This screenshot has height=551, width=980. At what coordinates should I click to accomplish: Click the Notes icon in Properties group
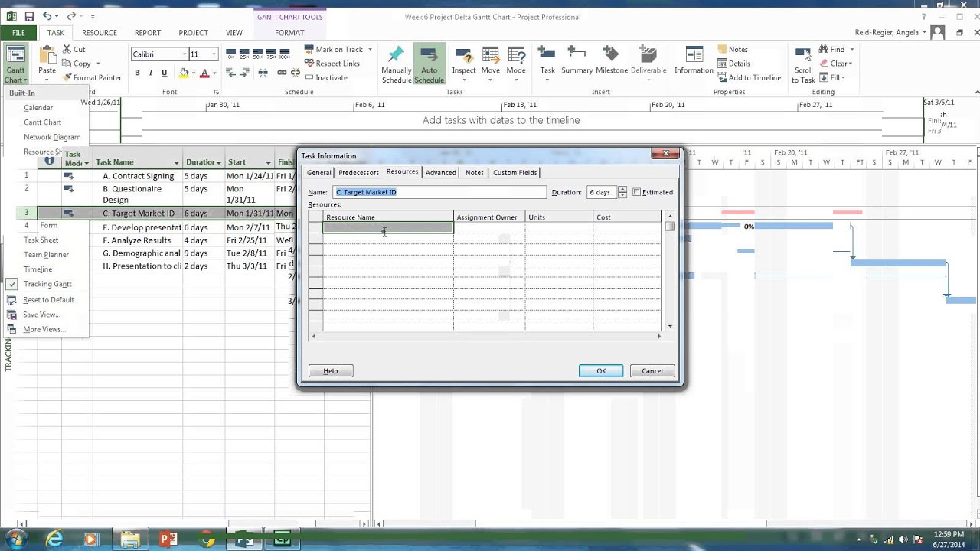point(722,50)
